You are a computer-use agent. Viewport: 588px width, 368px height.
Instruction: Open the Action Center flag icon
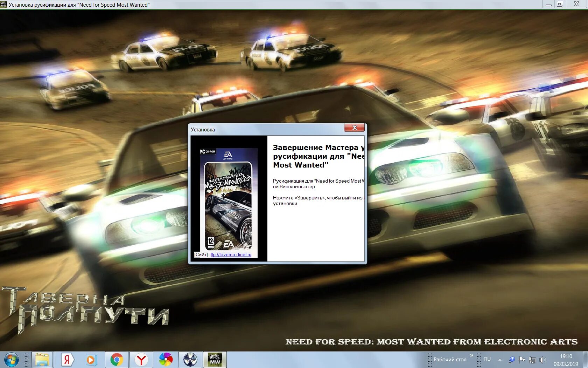pos(522,360)
